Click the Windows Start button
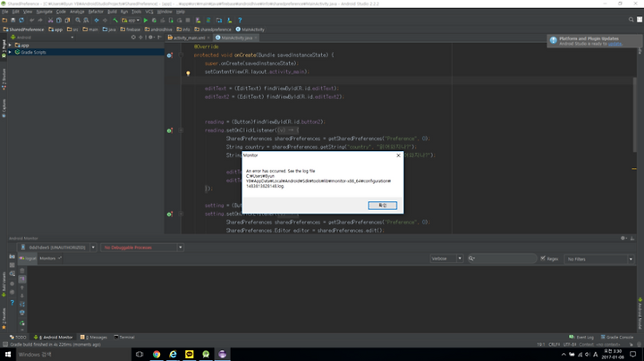 pyautogui.click(x=7, y=354)
